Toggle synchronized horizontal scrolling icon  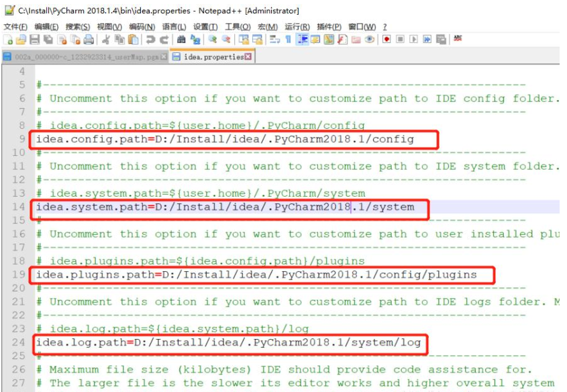[257, 40]
